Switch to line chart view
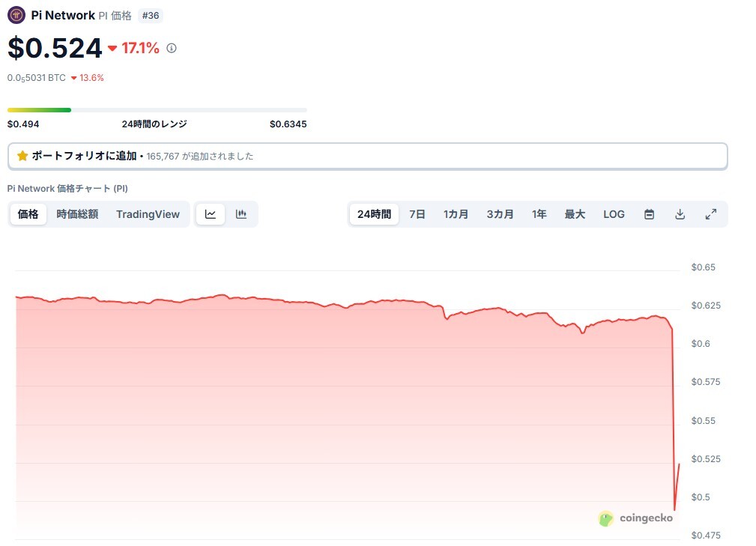This screenshot has height=546, width=756. tap(211, 214)
